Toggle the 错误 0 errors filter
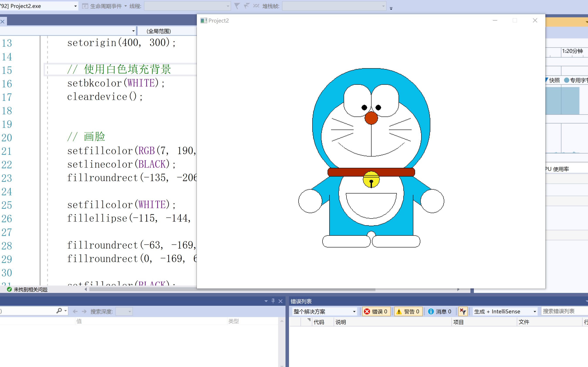 pos(376,311)
